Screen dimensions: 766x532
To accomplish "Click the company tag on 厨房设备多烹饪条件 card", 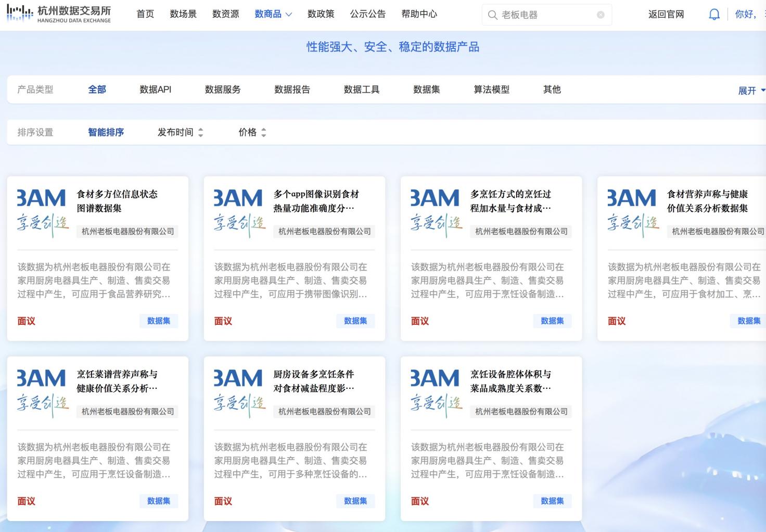I will coord(324,412).
